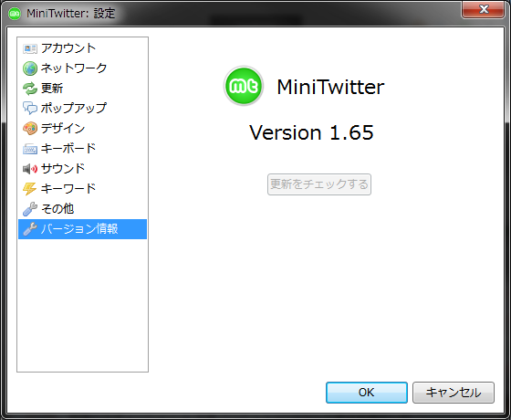Select バージョン情報 in the sidebar
The image size is (511, 420).
coord(82,229)
